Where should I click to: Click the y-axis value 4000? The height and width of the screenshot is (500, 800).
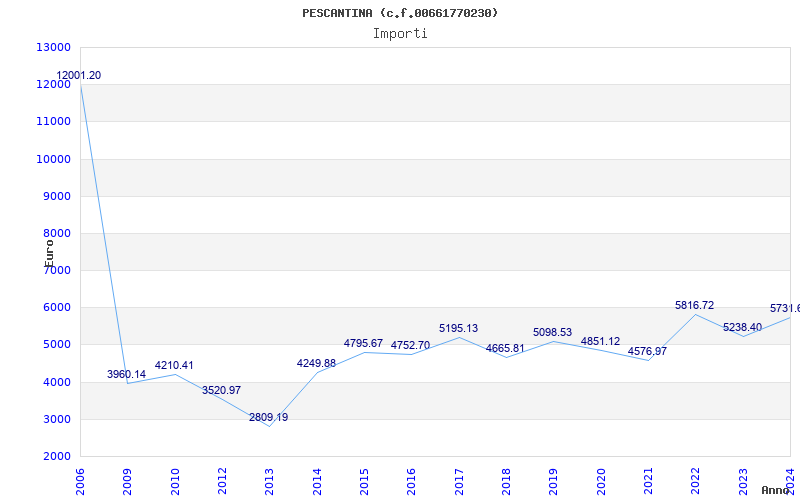click(56, 382)
